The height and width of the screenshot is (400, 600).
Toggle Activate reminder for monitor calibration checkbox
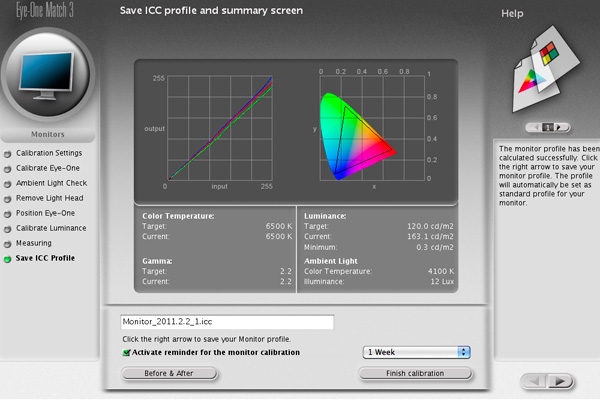click(125, 352)
